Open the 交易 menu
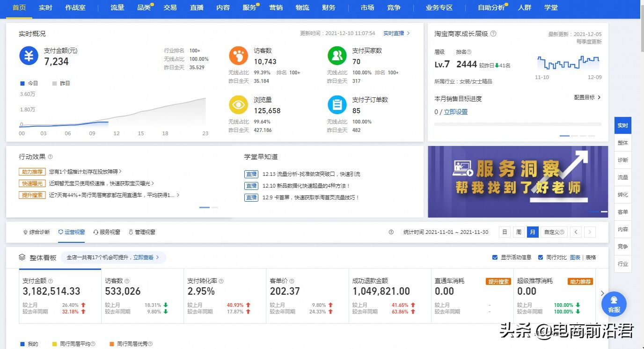This screenshot has width=644, height=349. (170, 7)
